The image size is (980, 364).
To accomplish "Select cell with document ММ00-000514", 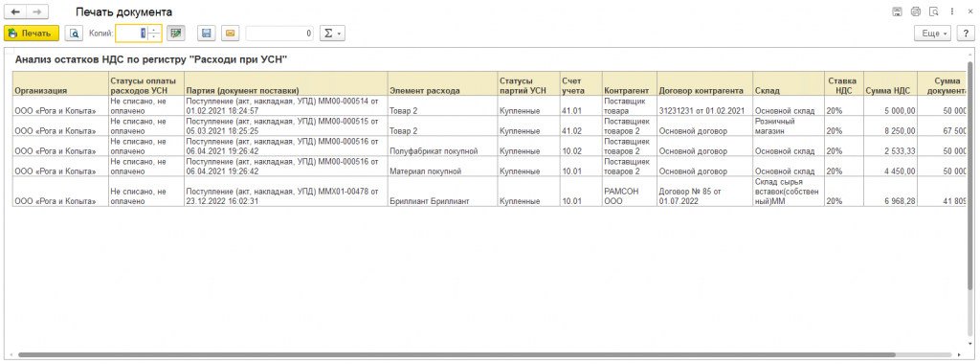I will (286, 105).
